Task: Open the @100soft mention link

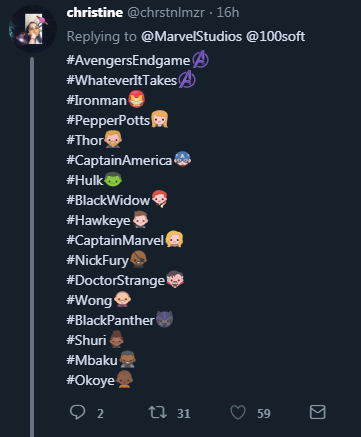Action: (275, 36)
